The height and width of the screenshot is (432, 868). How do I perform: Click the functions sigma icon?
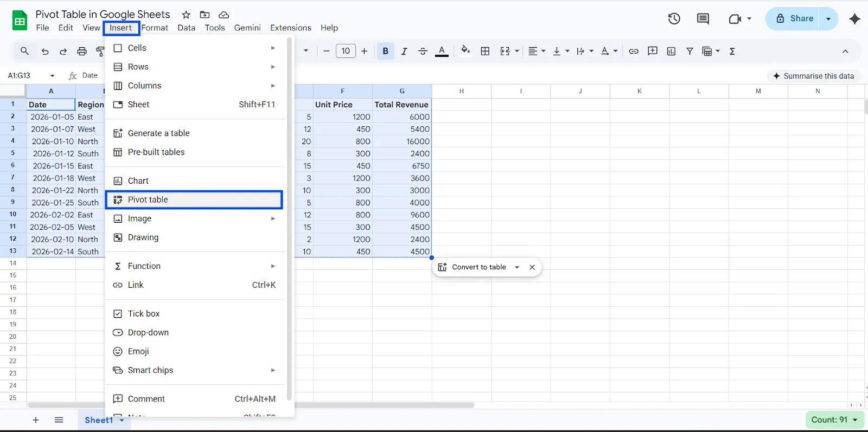[732, 51]
